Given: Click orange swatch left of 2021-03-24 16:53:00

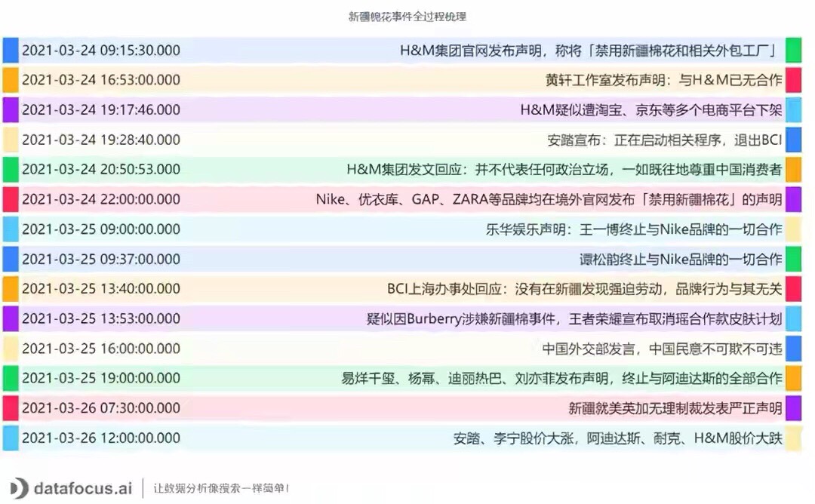Looking at the screenshot, I should (11, 80).
